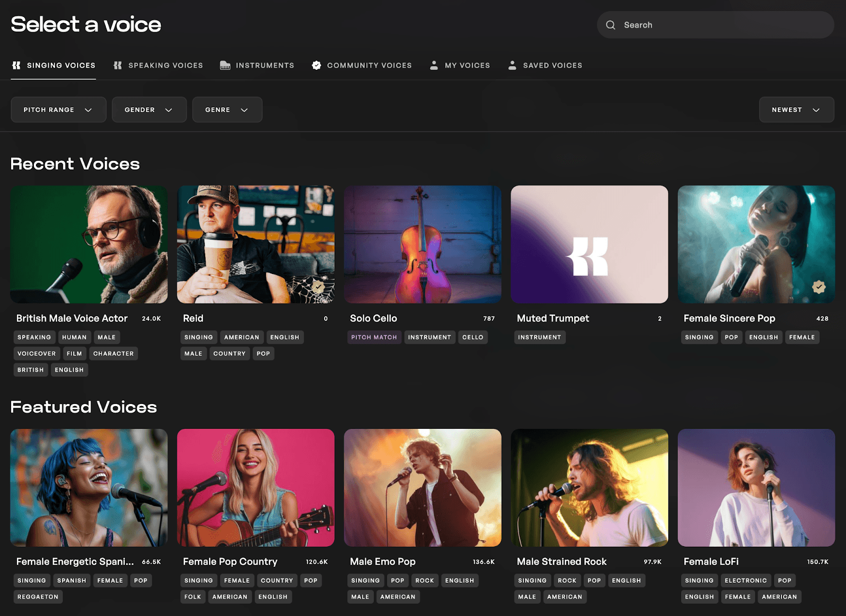Toggle the checkmark badge on the Reid card

click(318, 287)
